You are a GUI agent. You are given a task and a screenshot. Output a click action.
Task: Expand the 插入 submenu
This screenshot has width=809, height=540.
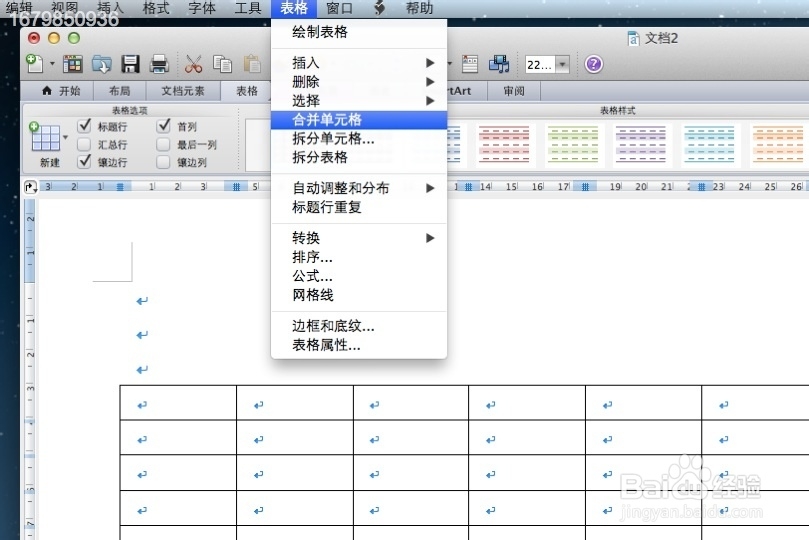click(359, 63)
